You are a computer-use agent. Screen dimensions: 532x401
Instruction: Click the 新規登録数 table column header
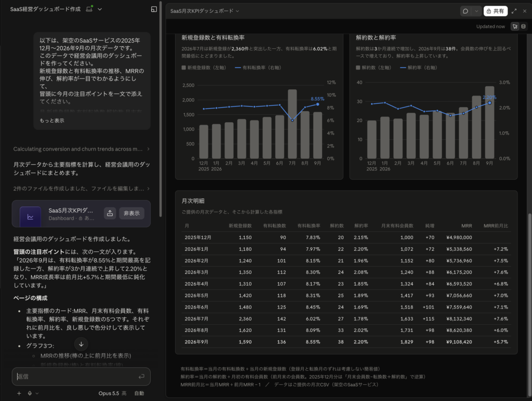(x=240, y=225)
